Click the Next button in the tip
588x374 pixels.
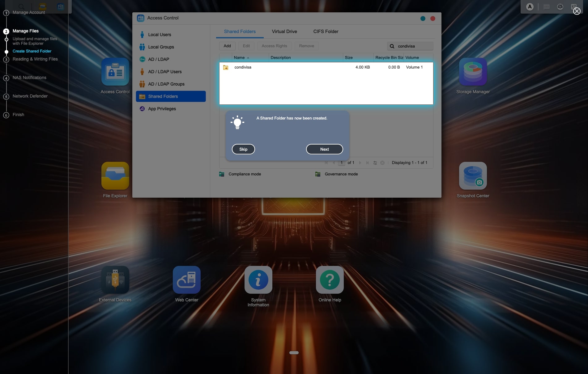pos(324,149)
